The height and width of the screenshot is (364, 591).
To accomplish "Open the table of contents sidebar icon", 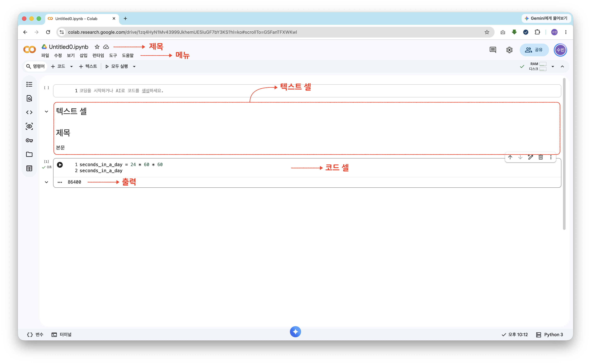I will pyautogui.click(x=29, y=84).
